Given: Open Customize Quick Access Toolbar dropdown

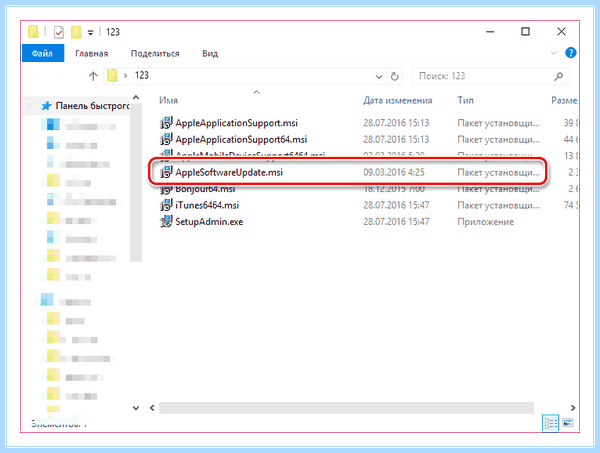Looking at the screenshot, I should (x=91, y=33).
